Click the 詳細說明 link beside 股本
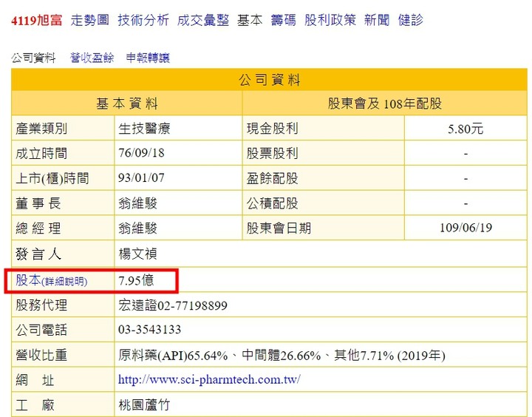This screenshot has height=417, width=532. coord(64,282)
